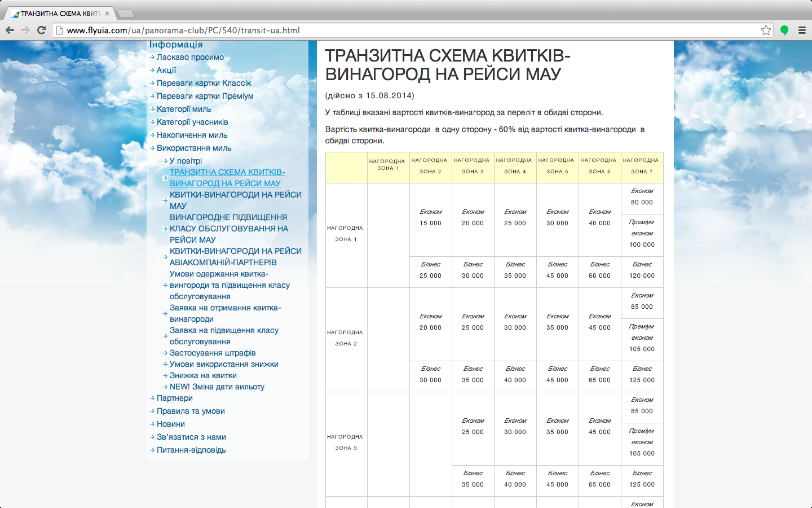The image size is (812, 508).
Task: Open Питання-відповідь link
Action: point(191,450)
